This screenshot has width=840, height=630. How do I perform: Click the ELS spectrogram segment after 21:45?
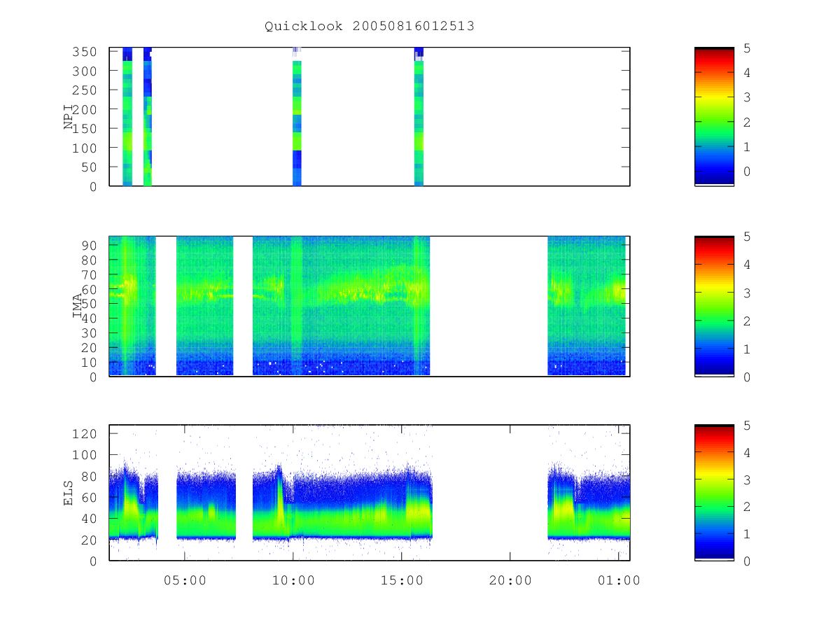589,501
